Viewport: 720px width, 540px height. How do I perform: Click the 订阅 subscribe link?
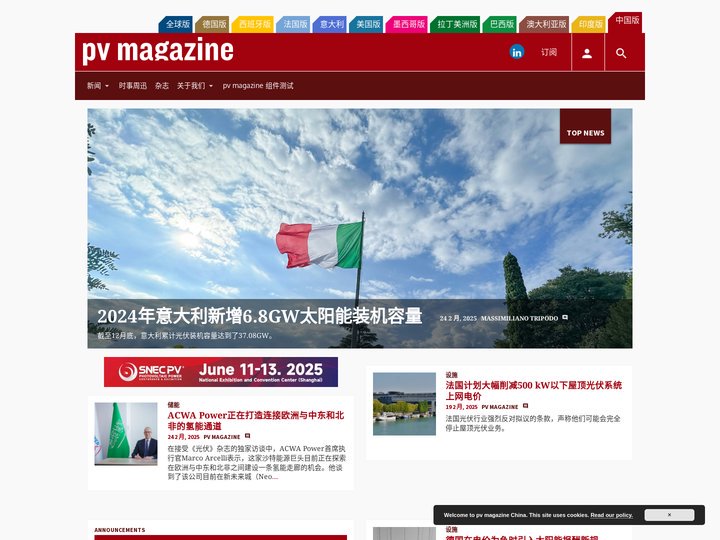[x=549, y=52]
